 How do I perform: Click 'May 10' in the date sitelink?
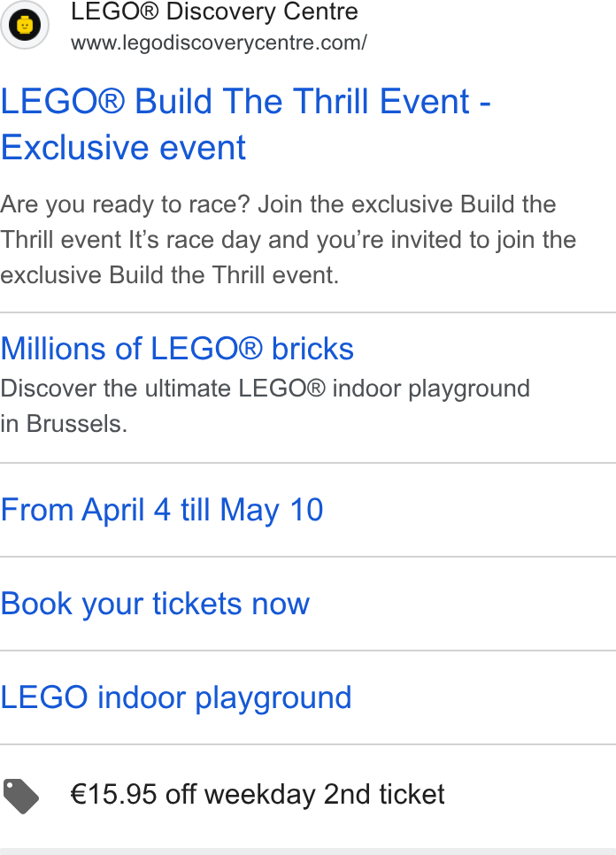click(x=272, y=511)
